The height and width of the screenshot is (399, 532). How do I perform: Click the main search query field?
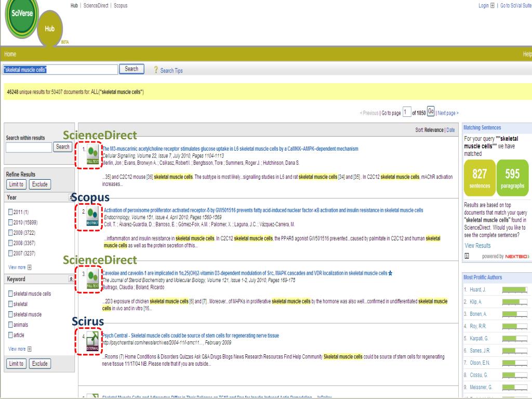(60, 70)
